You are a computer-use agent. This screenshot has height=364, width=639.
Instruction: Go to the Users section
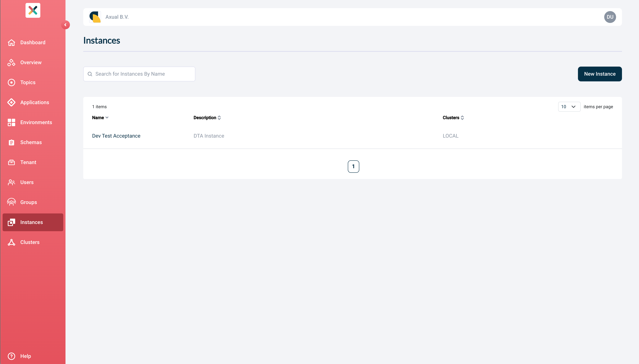(27, 182)
